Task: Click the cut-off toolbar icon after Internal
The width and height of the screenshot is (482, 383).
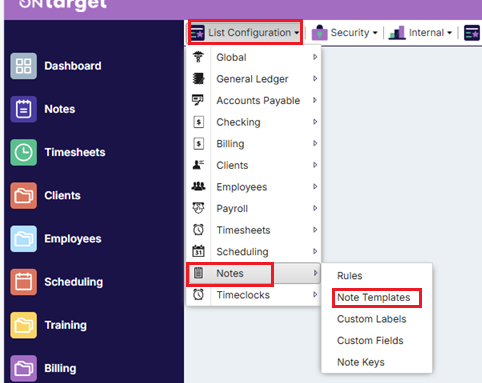Action: (472, 33)
